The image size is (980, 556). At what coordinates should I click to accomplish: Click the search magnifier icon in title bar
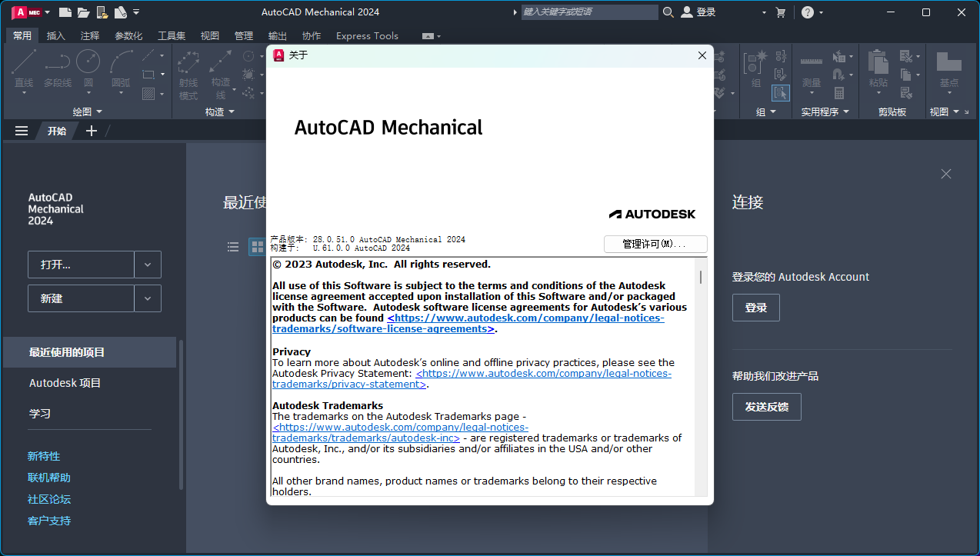pos(668,12)
